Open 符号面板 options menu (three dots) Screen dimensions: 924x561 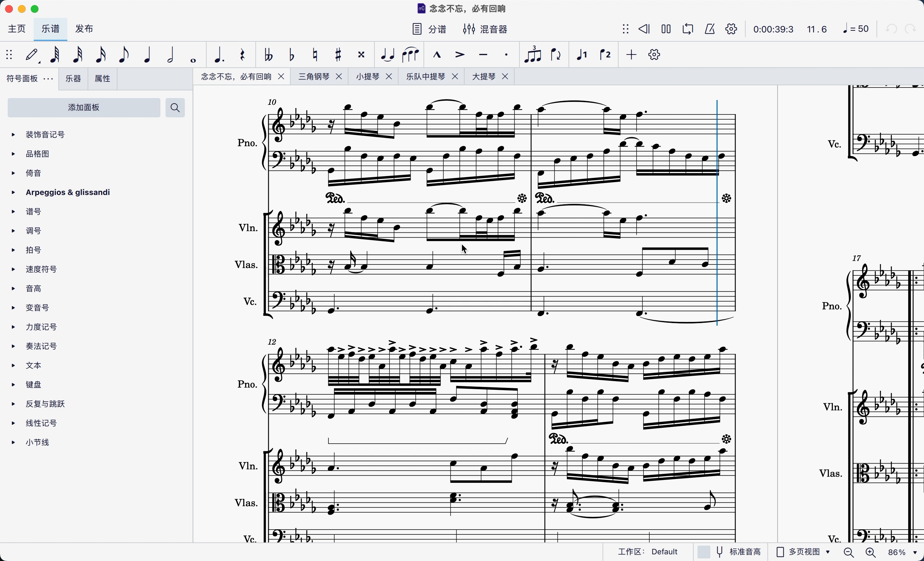coord(48,79)
